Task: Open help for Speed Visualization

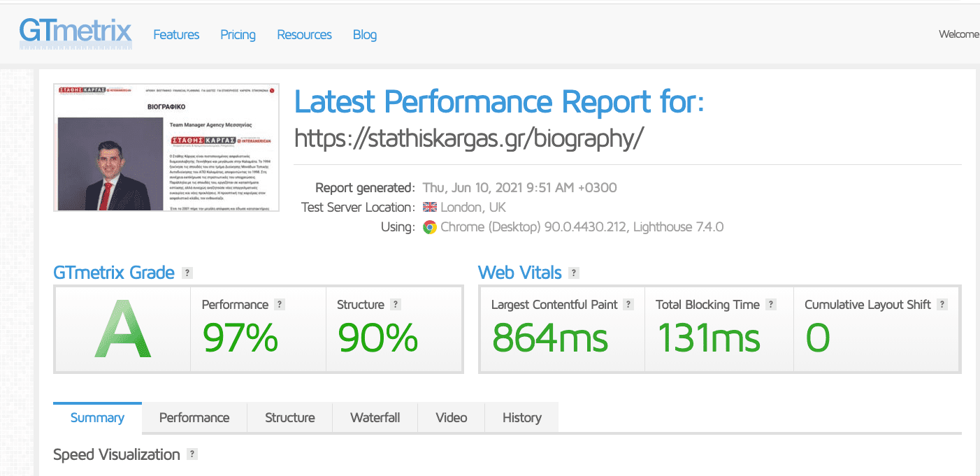Action: (192, 454)
